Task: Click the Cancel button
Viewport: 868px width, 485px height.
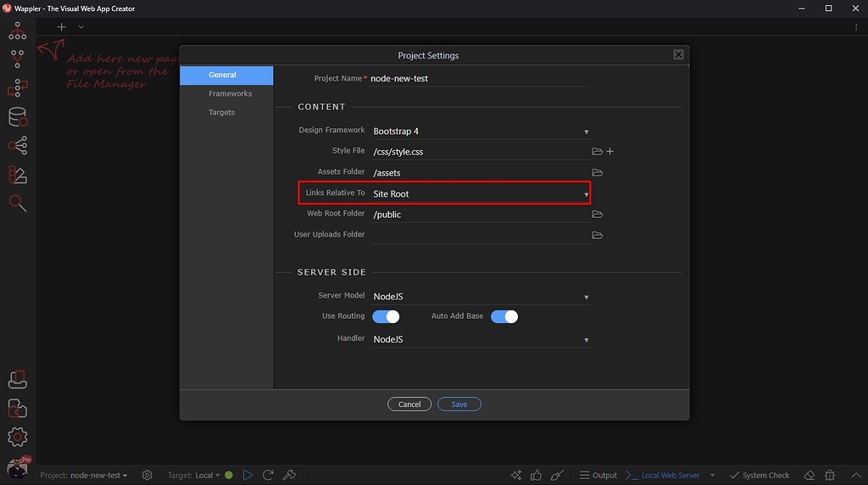Action: [409, 404]
